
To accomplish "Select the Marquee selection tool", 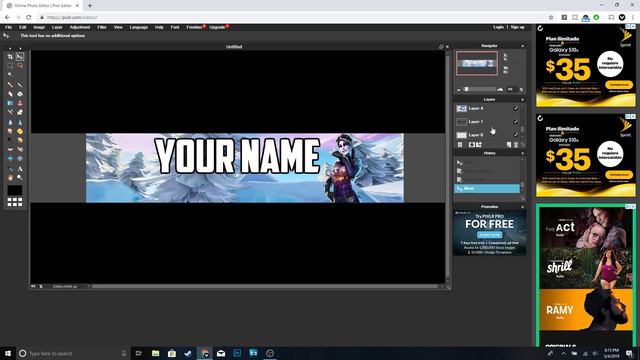I will (x=10, y=66).
